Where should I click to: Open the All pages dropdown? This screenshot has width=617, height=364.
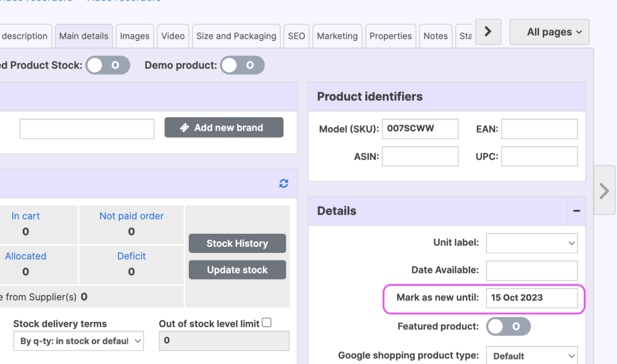click(x=549, y=32)
